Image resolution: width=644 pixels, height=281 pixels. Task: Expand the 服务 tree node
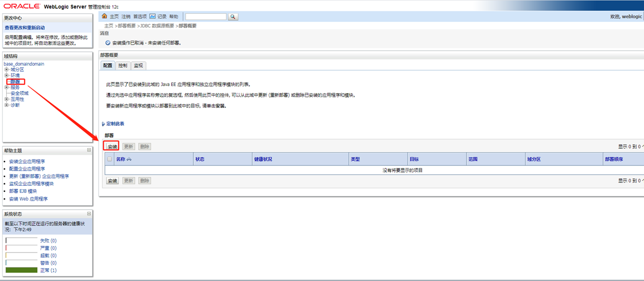pos(7,88)
